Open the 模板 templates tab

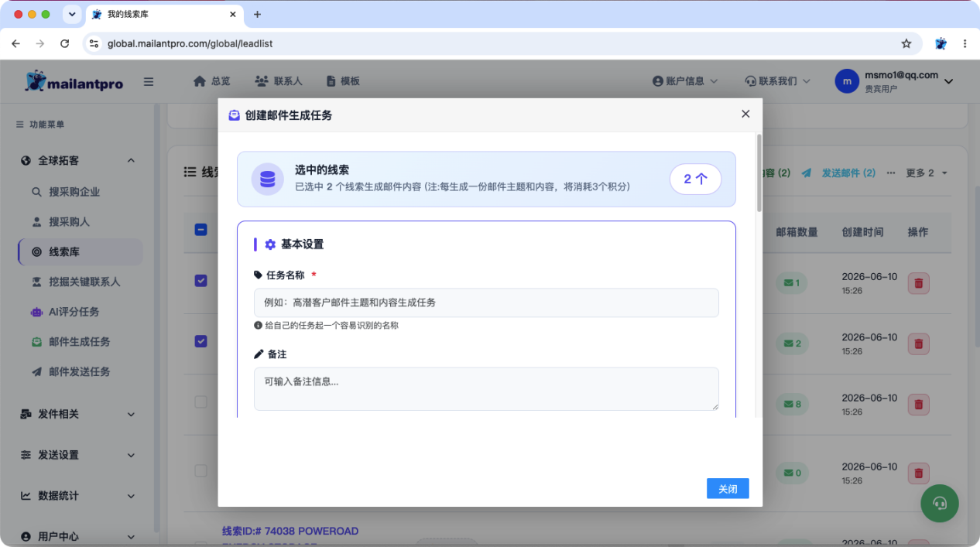tap(343, 81)
